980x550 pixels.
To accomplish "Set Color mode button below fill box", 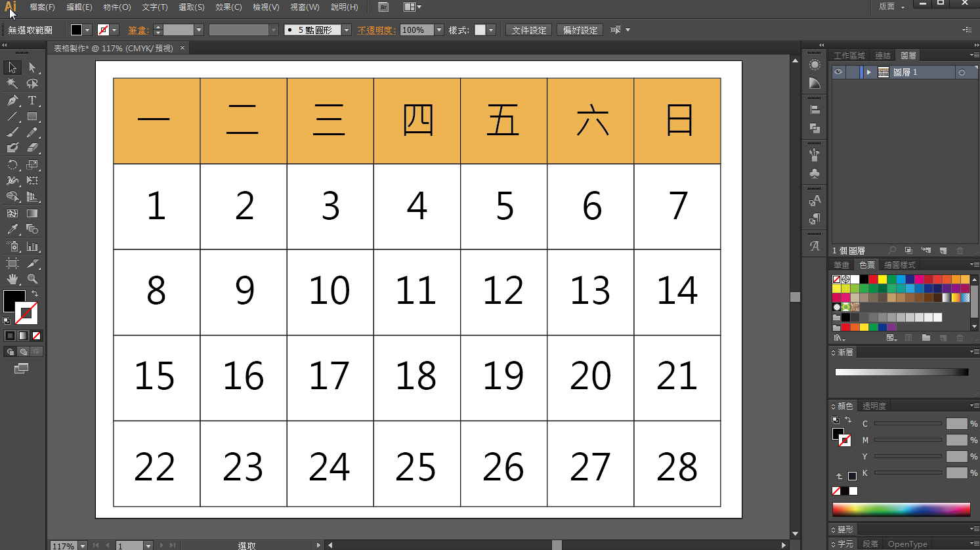I will point(10,336).
